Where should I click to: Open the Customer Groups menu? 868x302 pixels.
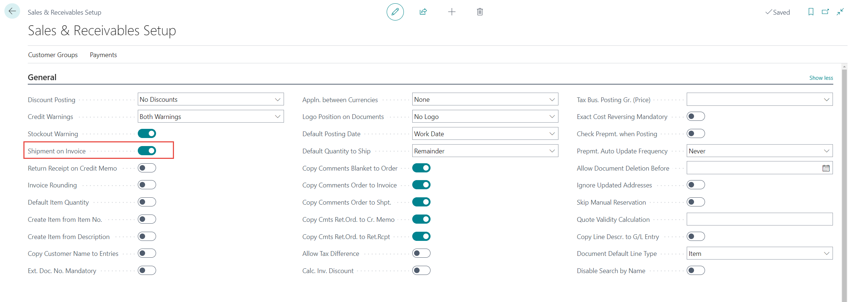(53, 55)
